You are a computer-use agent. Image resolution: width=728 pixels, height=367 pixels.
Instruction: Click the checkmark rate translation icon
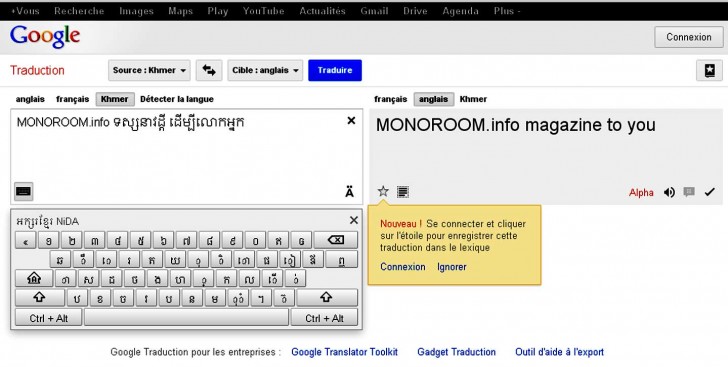[709, 192]
